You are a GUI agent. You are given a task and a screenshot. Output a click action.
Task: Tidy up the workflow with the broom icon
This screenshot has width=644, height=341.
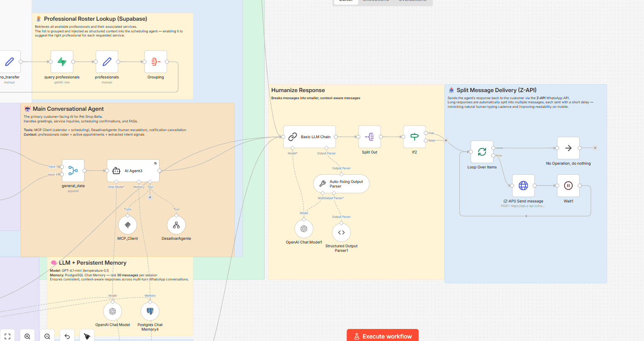87,336
